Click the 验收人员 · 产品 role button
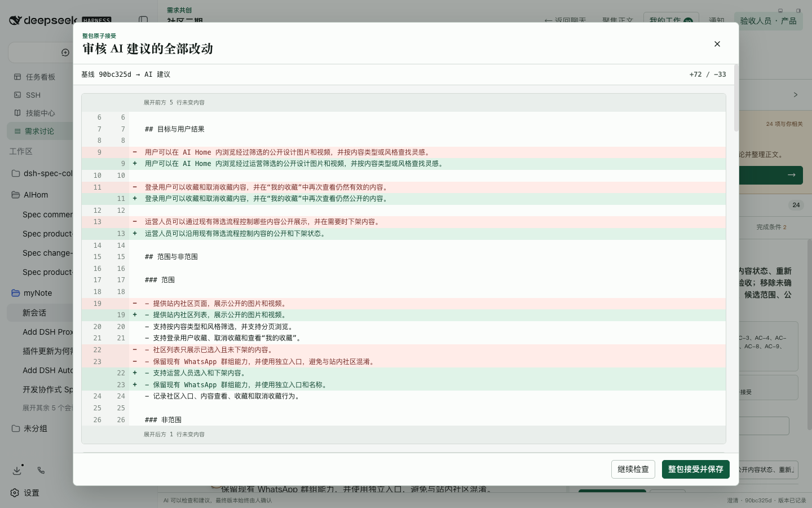The image size is (812, 508). [768, 21]
